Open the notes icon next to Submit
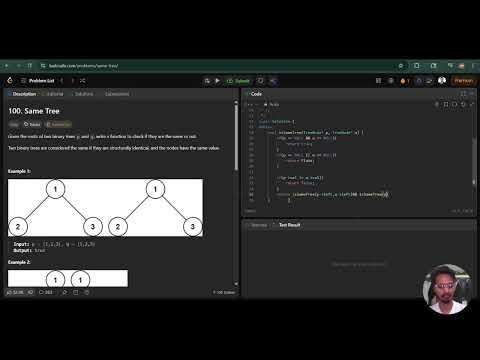 260,81
